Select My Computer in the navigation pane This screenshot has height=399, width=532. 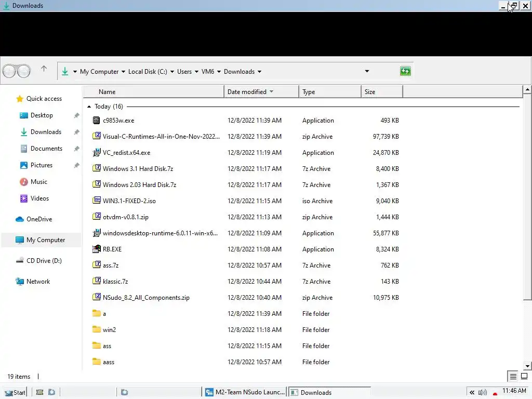[41, 240]
